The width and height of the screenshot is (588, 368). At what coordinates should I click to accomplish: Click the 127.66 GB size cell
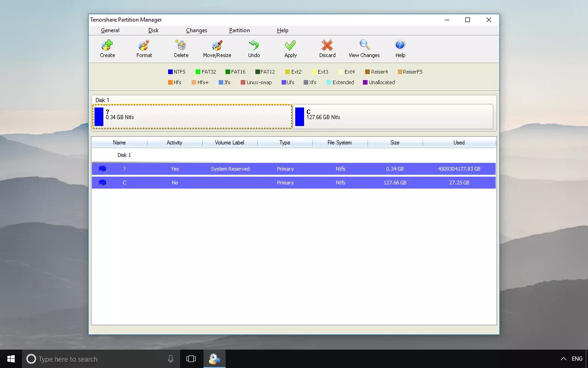(395, 183)
